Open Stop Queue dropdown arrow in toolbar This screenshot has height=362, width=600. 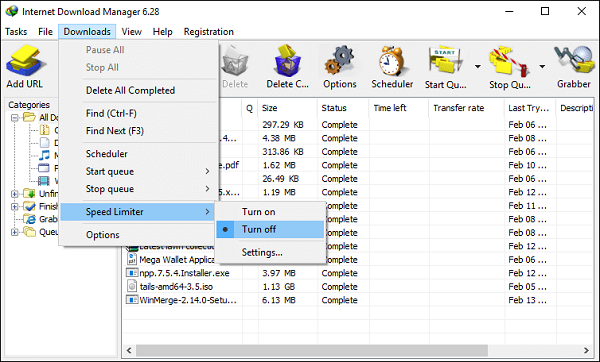click(x=542, y=67)
